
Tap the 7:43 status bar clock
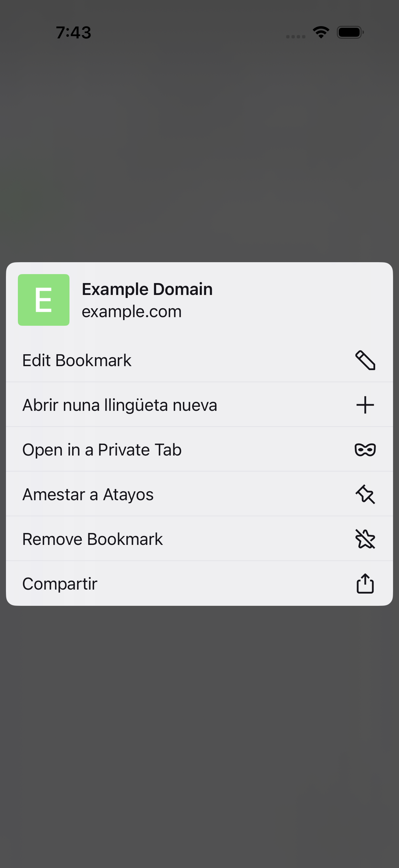click(73, 33)
